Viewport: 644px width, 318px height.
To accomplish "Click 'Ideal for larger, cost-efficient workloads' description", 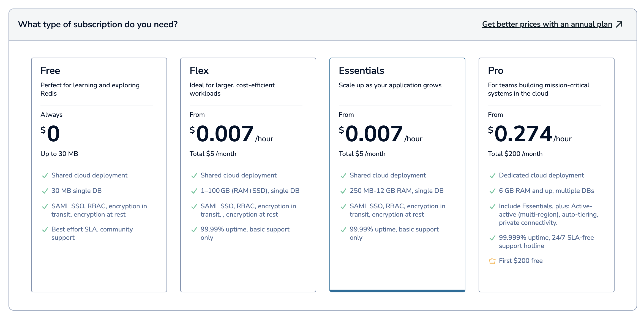I will (232, 89).
